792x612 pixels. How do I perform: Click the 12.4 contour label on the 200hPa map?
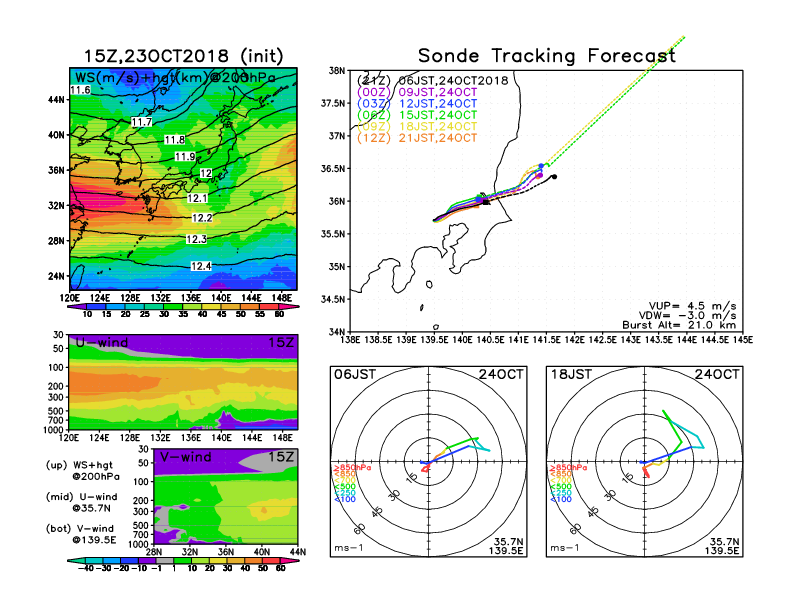(201, 266)
